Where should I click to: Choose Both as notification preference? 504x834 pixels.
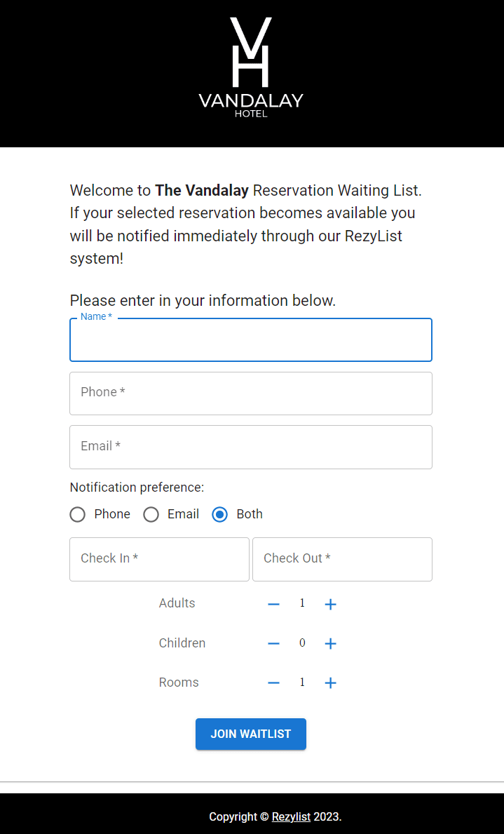pyautogui.click(x=220, y=515)
